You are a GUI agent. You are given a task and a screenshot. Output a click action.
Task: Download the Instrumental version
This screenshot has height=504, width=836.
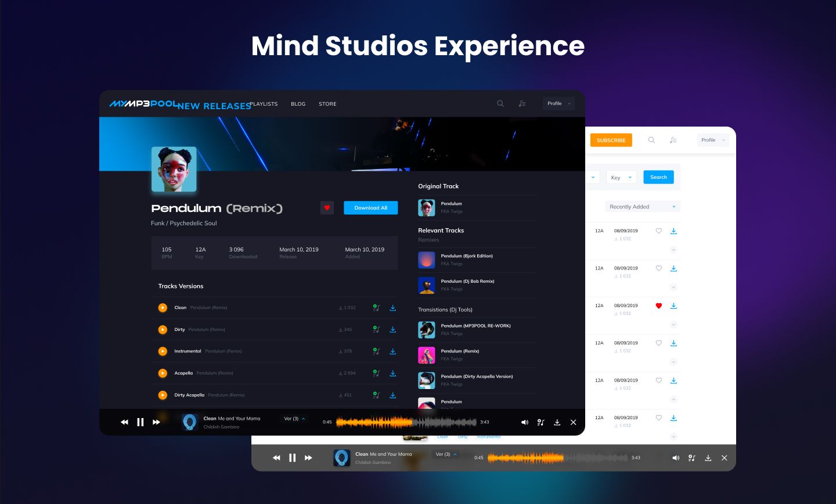click(393, 351)
